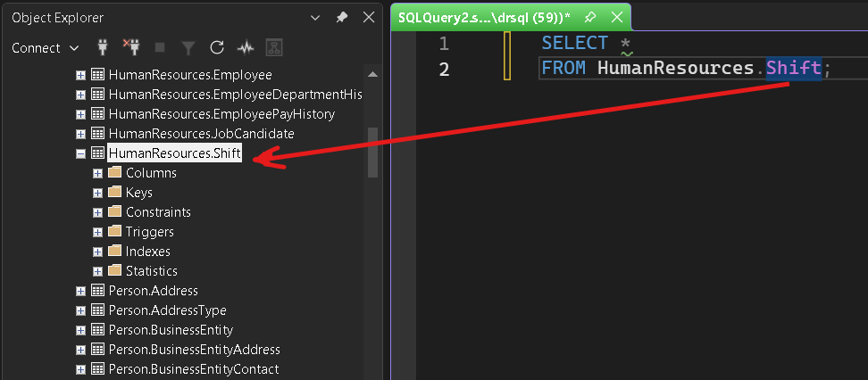Expand the Indexes folder
The width and height of the screenshot is (868, 380).
[x=98, y=252]
